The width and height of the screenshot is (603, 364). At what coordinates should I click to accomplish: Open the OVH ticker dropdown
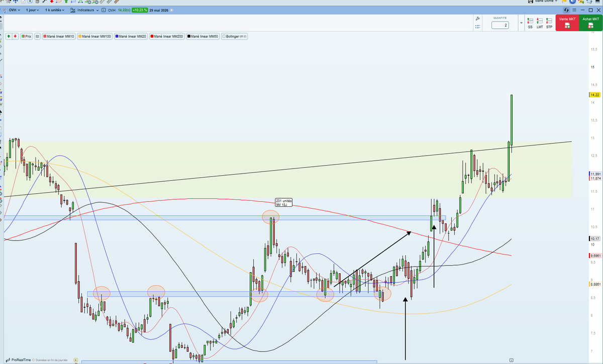coord(14,10)
